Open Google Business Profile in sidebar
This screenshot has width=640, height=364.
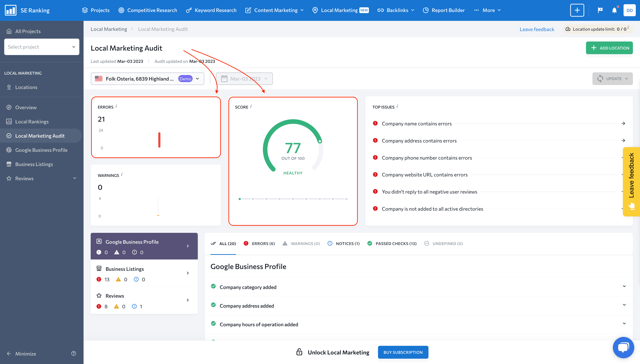click(41, 150)
